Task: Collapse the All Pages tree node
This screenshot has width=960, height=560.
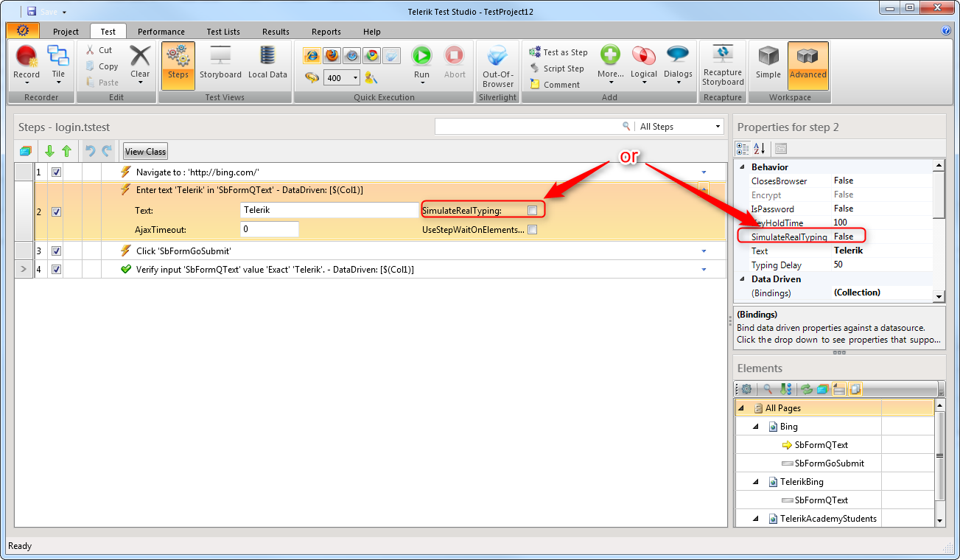Action: [741, 408]
